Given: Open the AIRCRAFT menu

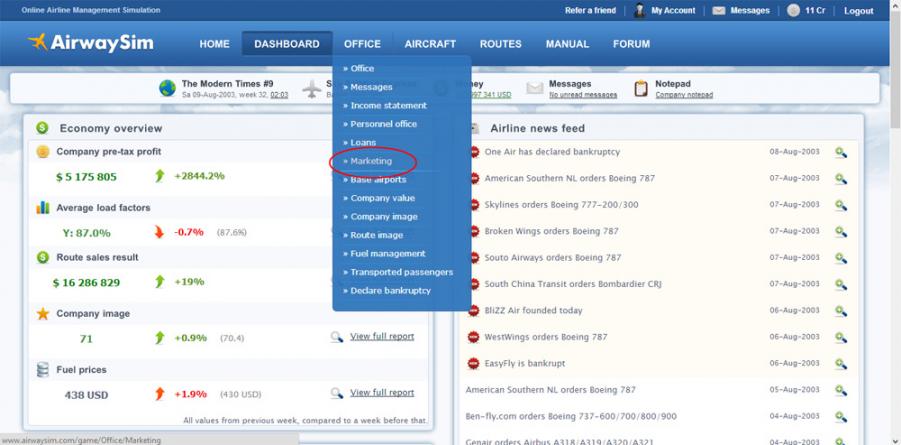Looking at the screenshot, I should coord(430,44).
